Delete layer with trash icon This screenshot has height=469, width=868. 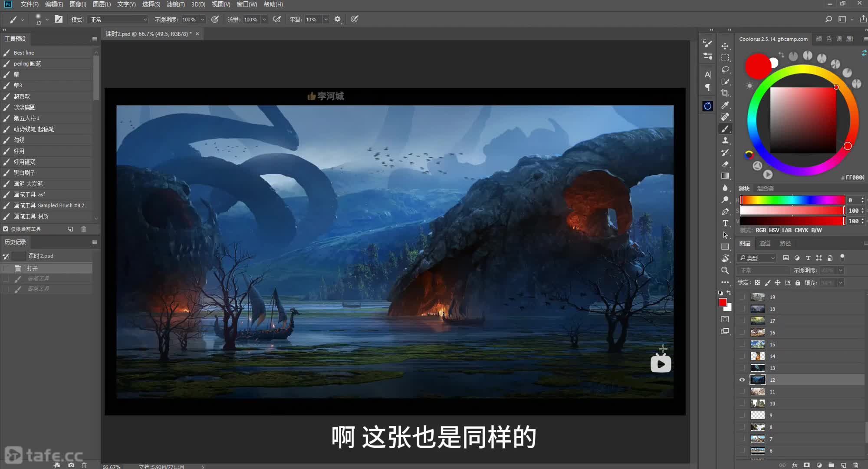(855, 465)
